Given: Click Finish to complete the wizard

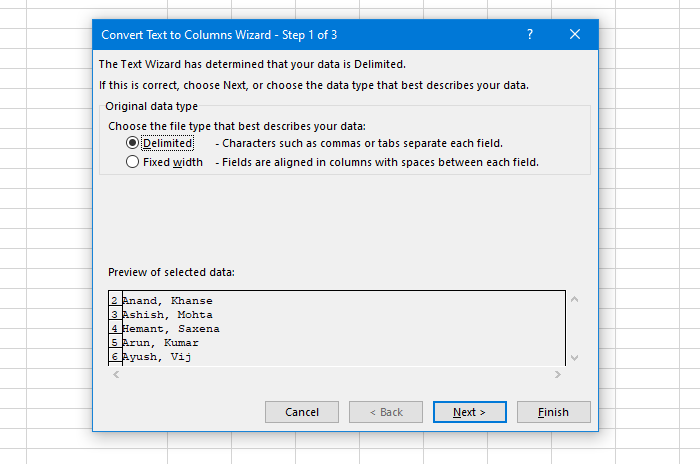Looking at the screenshot, I should pyautogui.click(x=553, y=412).
